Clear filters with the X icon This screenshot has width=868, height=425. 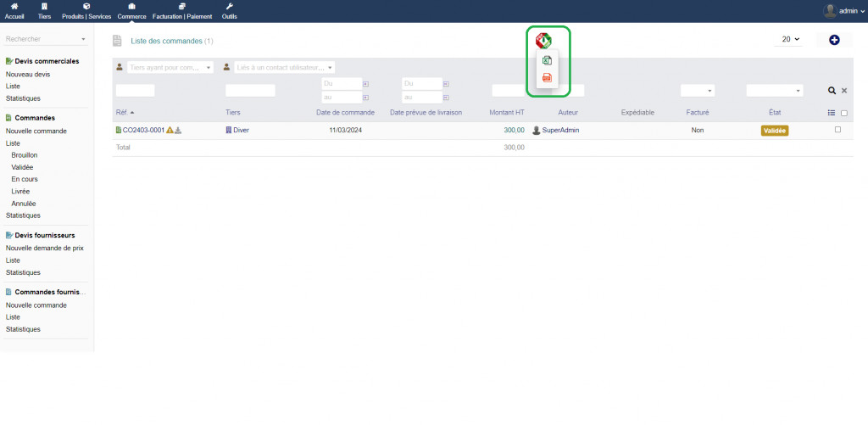[x=844, y=90]
